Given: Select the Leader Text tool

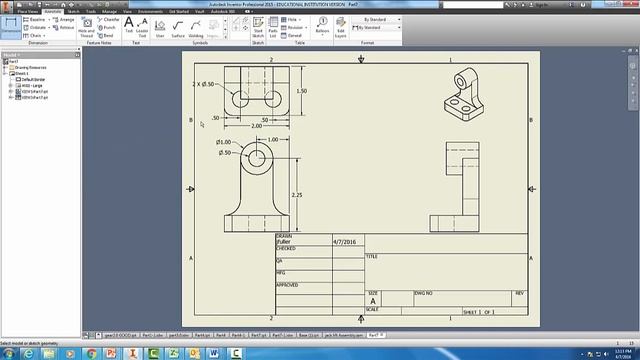Looking at the screenshot, I should 142,27.
